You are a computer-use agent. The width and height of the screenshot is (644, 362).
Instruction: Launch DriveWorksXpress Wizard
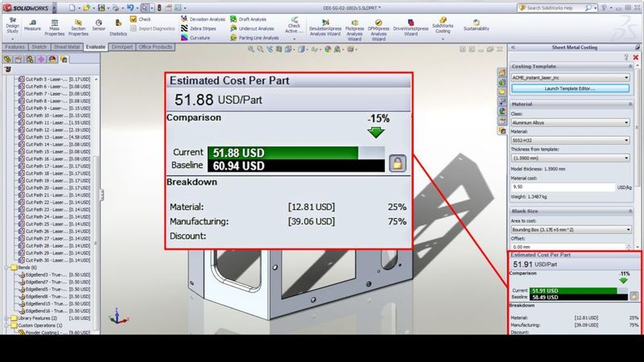coord(411,28)
